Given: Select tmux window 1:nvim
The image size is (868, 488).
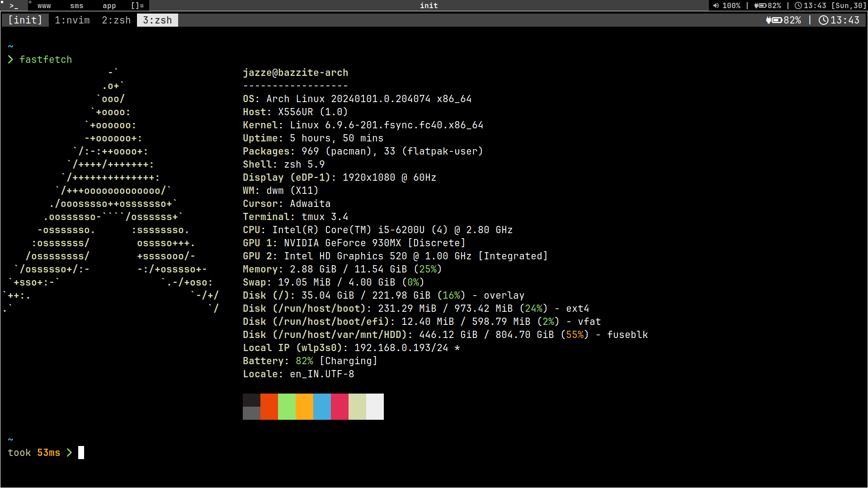Looking at the screenshot, I should click(72, 20).
